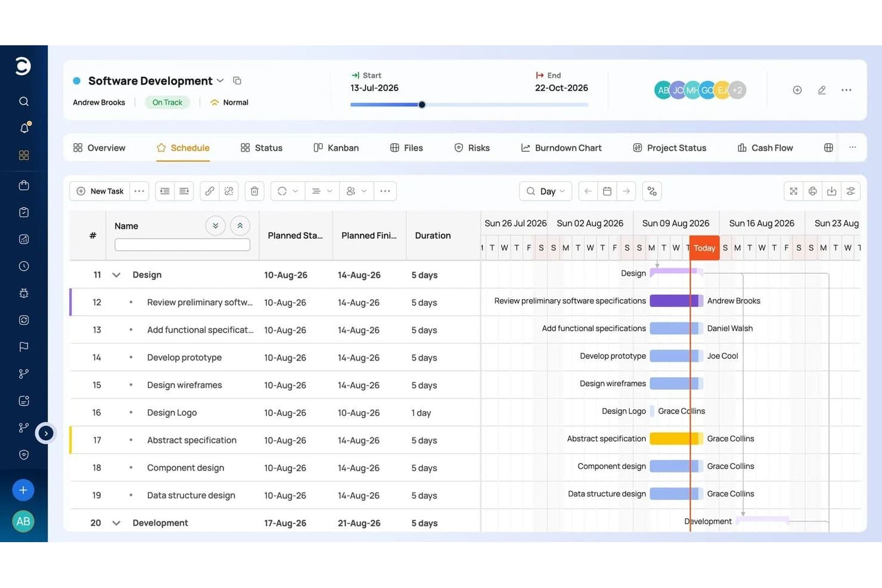Open the bug icon in the sidebar
Viewport: 882px width, 588px height.
tap(24, 293)
